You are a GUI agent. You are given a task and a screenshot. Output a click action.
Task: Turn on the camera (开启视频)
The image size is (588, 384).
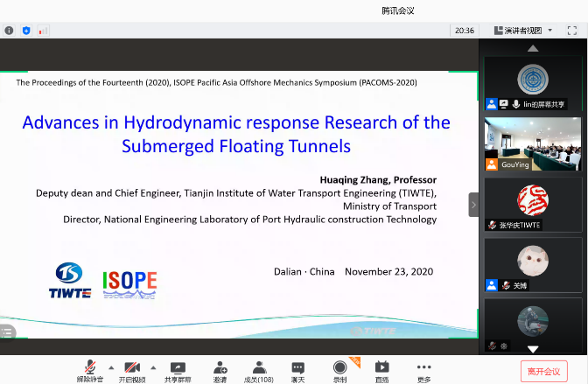[x=132, y=369]
